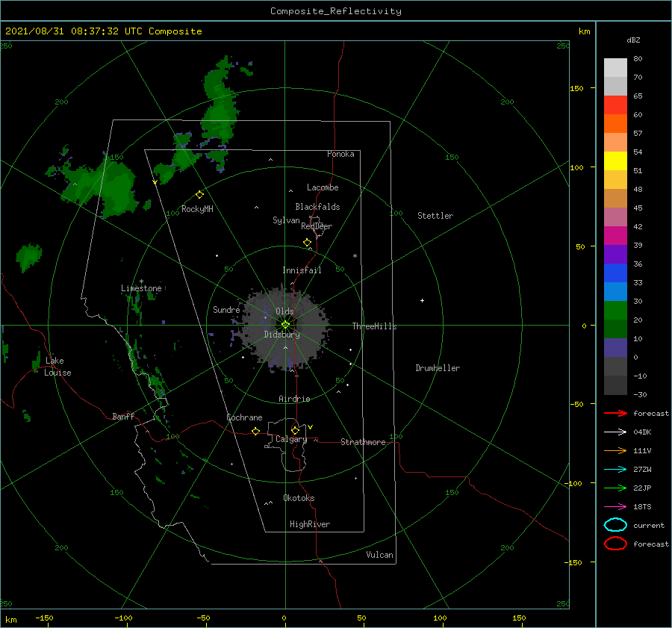Click the Stettler label
The width and height of the screenshot is (672, 628).
coord(435,216)
